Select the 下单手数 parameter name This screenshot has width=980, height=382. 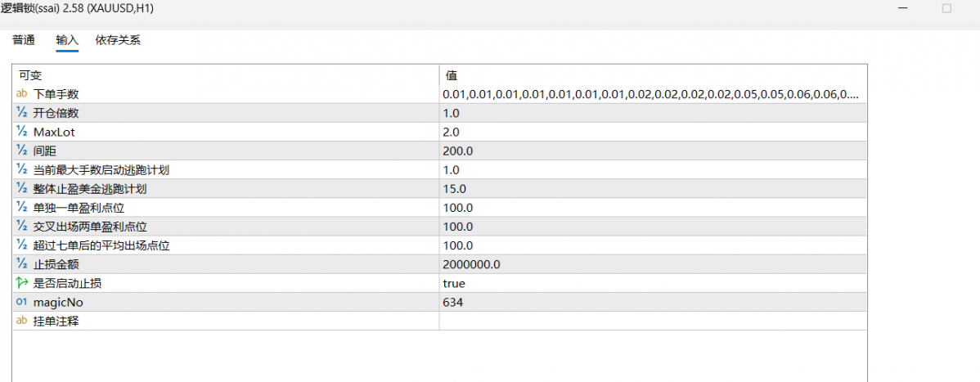(56, 94)
